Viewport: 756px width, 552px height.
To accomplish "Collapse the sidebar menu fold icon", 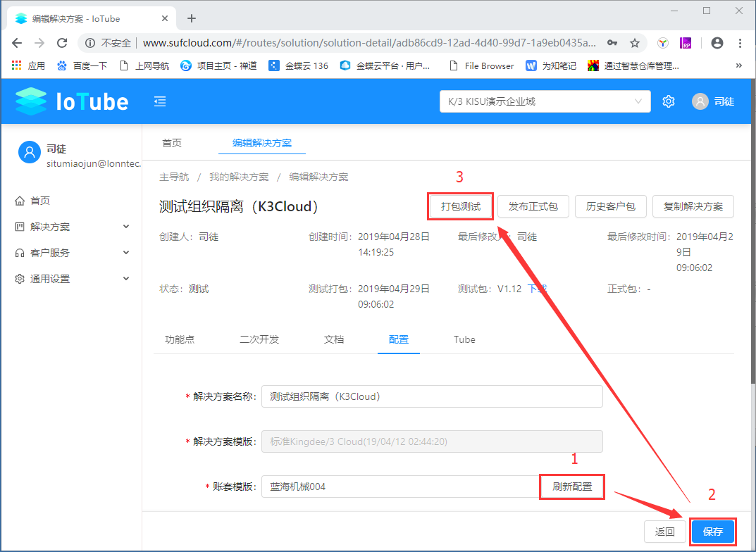I will click(x=160, y=101).
